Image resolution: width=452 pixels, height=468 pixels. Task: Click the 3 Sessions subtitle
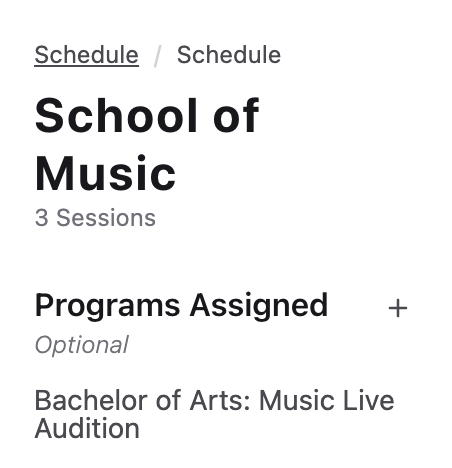(95, 218)
